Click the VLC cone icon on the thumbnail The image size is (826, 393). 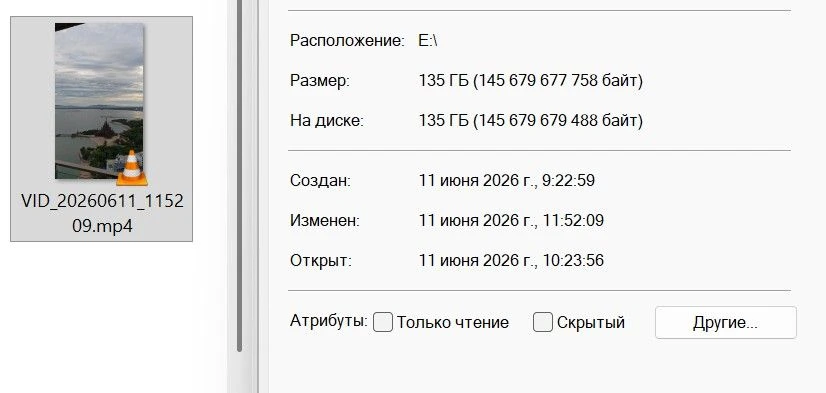coord(132,168)
